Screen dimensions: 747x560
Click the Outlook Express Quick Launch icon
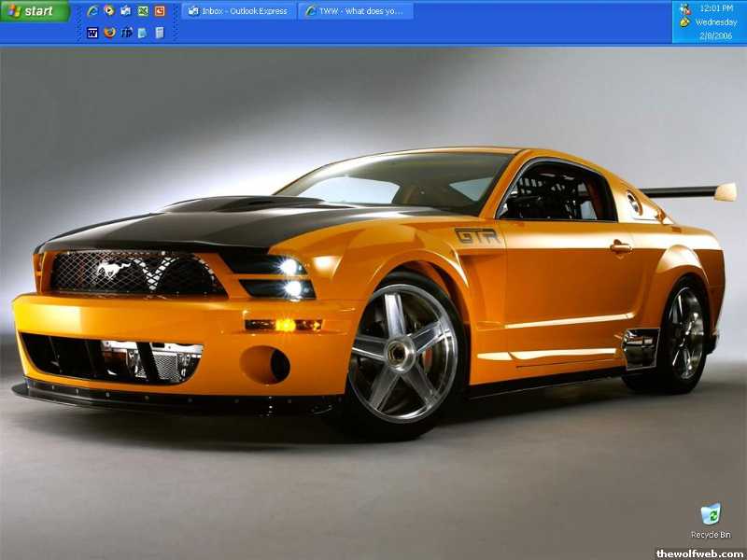point(126,11)
